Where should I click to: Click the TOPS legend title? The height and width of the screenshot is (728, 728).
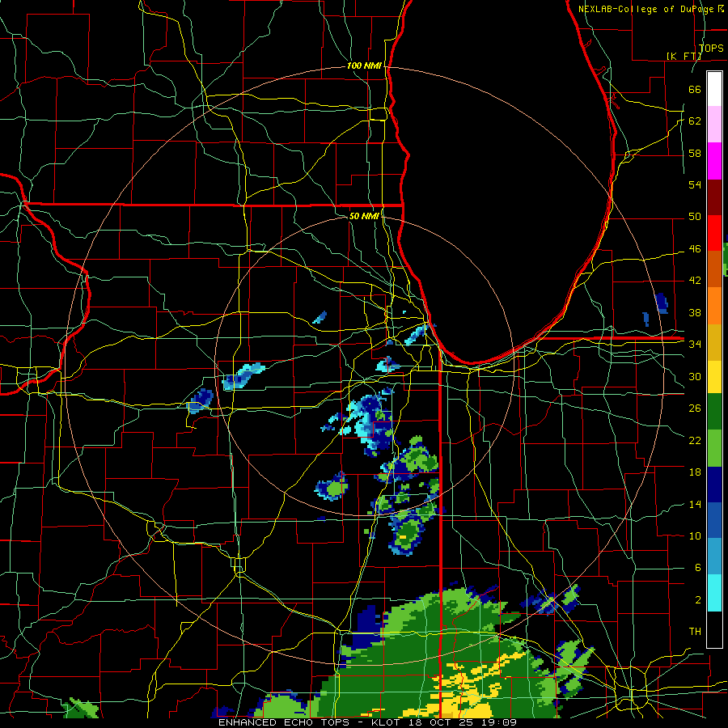711,48
